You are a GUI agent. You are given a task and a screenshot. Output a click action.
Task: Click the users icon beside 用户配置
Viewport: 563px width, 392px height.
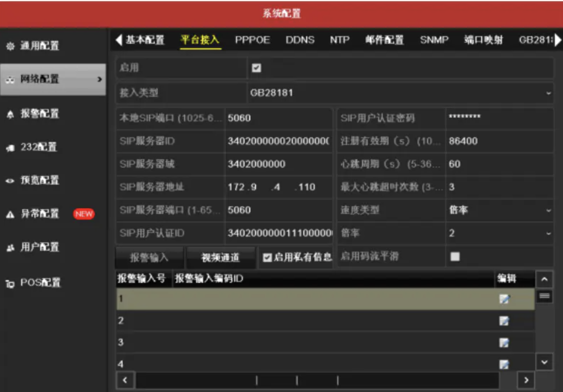(x=10, y=248)
